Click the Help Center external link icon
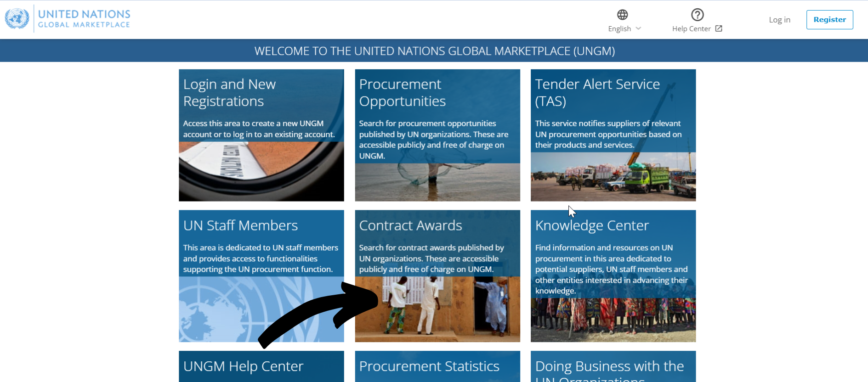The image size is (868, 382). tap(719, 28)
